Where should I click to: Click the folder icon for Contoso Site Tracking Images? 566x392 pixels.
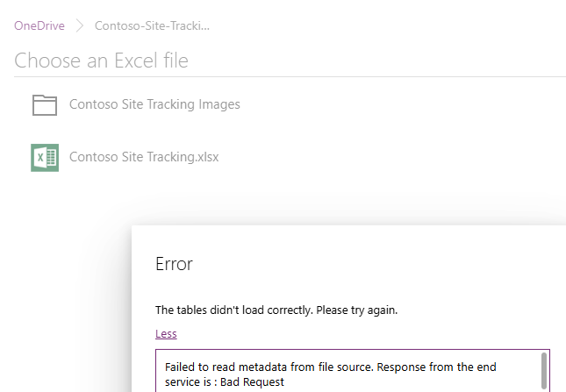point(44,104)
